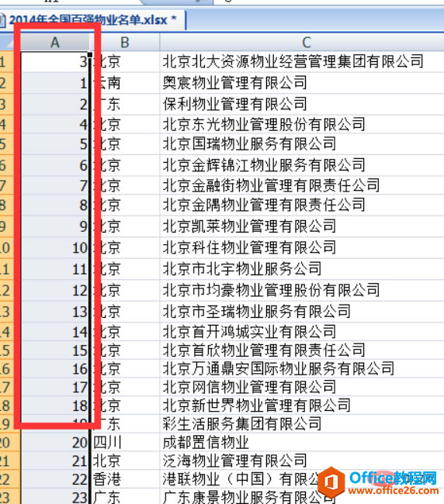The image size is (444, 504).
Task: Select cell B2 containing 云南
Action: point(126,83)
